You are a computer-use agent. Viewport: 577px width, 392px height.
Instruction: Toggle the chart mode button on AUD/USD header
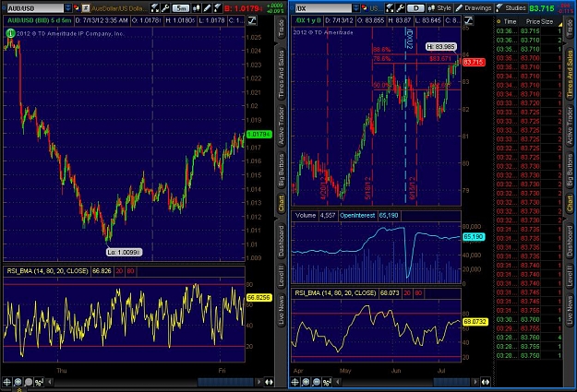[252, 20]
